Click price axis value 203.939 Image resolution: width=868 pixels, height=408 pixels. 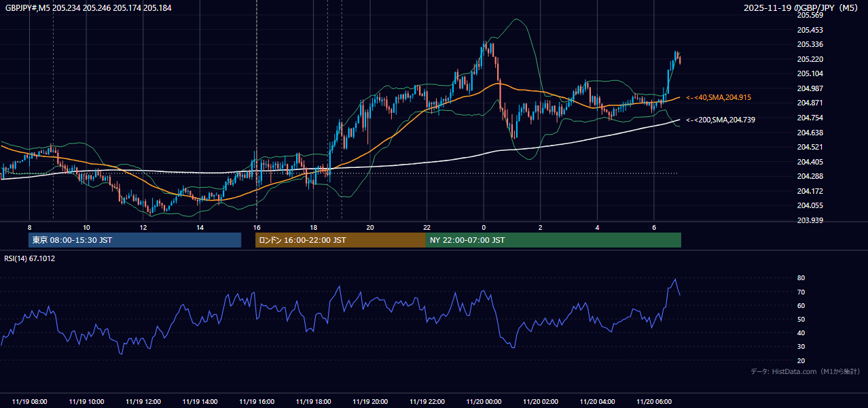pos(809,220)
